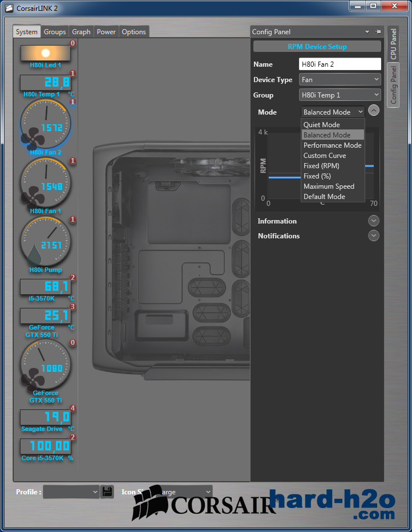Choose Maximum Speed from the list
The image size is (412, 532).
pyautogui.click(x=333, y=186)
